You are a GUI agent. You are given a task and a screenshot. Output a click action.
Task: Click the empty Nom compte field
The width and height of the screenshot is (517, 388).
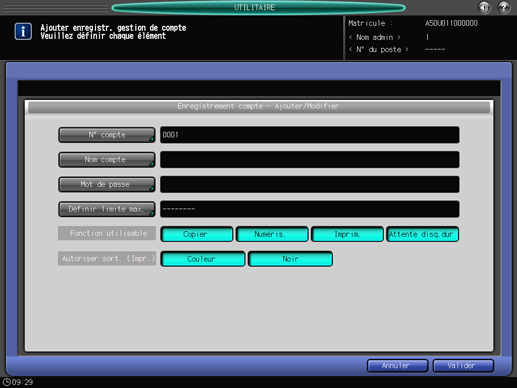click(x=310, y=160)
